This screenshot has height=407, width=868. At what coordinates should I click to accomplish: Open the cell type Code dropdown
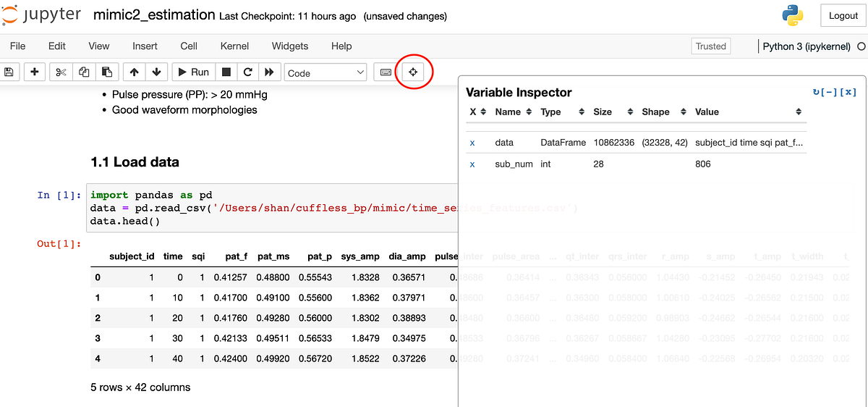tap(326, 72)
